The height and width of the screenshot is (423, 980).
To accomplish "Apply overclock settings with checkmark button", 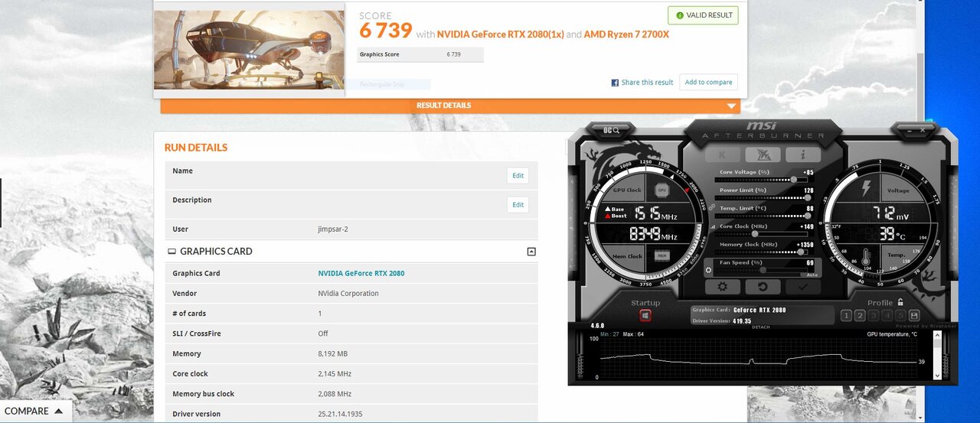I will tap(803, 287).
